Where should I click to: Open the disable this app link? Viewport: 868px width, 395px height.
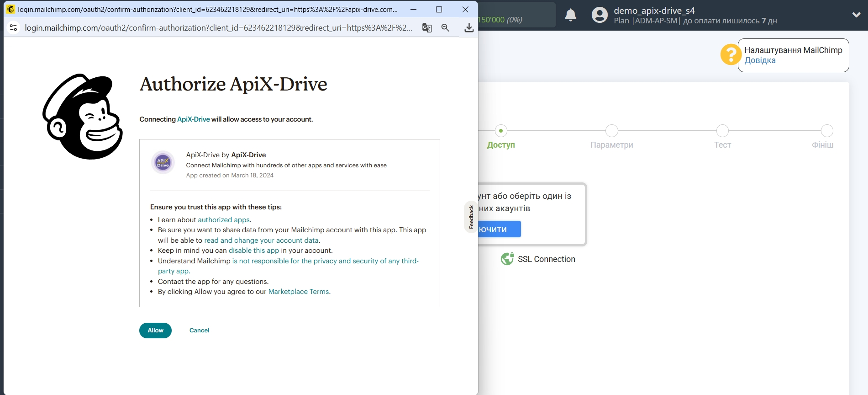point(254,251)
